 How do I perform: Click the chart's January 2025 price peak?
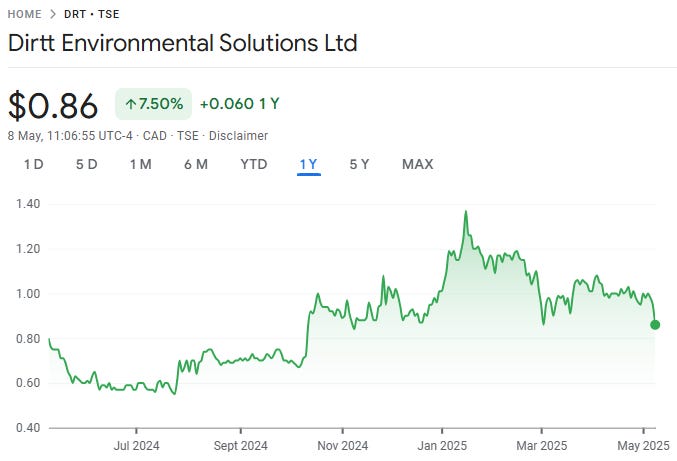pos(465,211)
